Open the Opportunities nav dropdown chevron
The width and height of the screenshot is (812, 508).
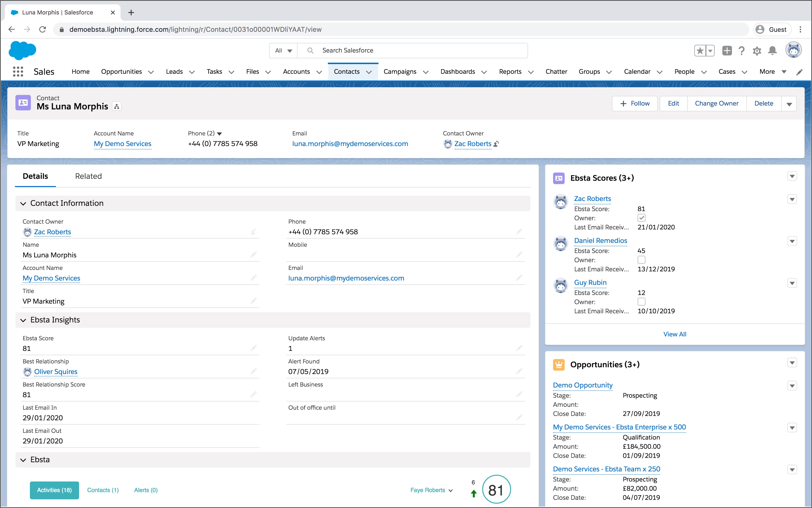coord(151,72)
